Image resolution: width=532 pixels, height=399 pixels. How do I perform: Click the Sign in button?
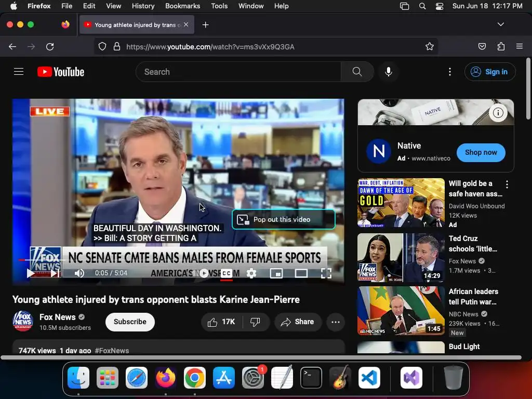click(489, 72)
